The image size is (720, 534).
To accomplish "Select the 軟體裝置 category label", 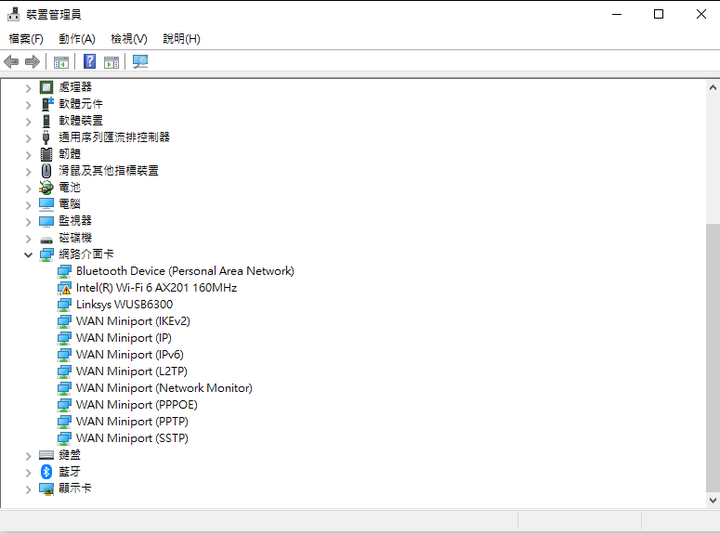I will 81,120.
